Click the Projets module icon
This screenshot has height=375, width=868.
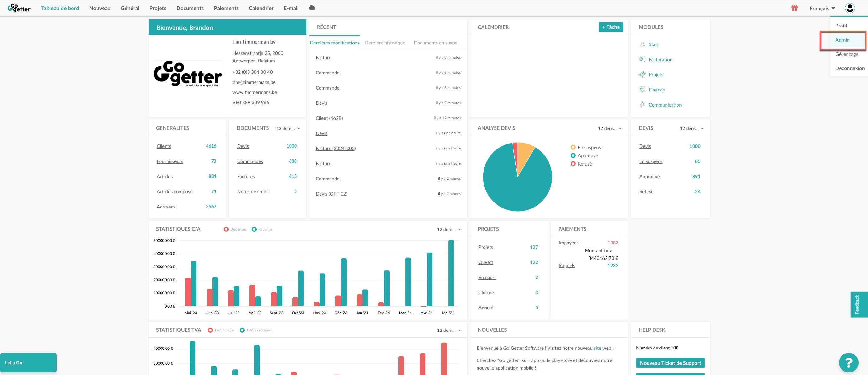tap(642, 74)
